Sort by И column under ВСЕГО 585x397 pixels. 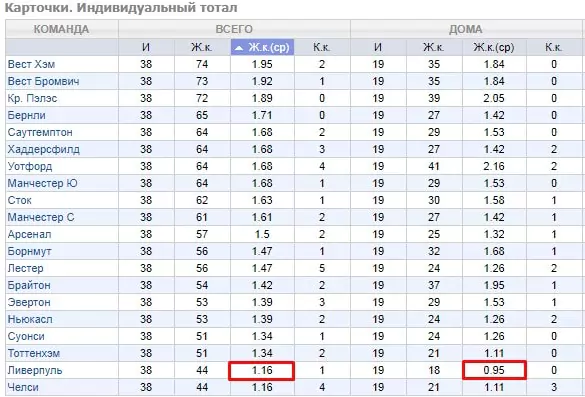(146, 47)
